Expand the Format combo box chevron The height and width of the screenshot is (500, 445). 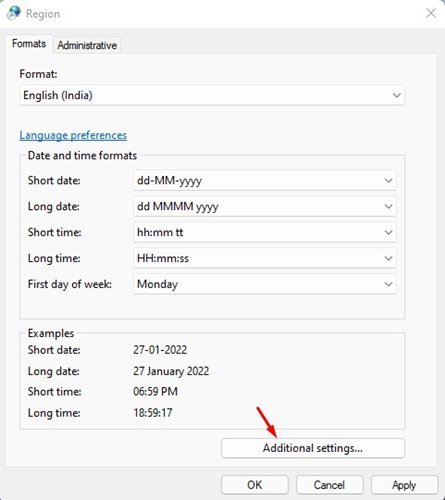[396, 95]
